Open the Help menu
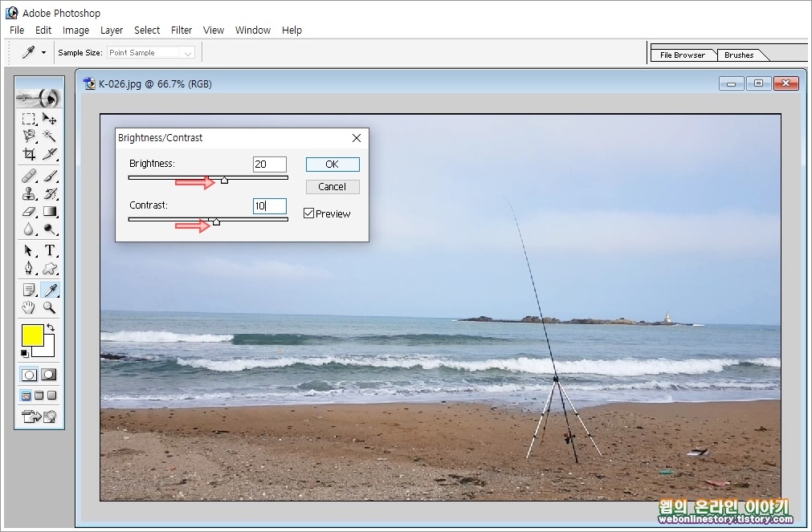The width and height of the screenshot is (812, 532). 292,30
